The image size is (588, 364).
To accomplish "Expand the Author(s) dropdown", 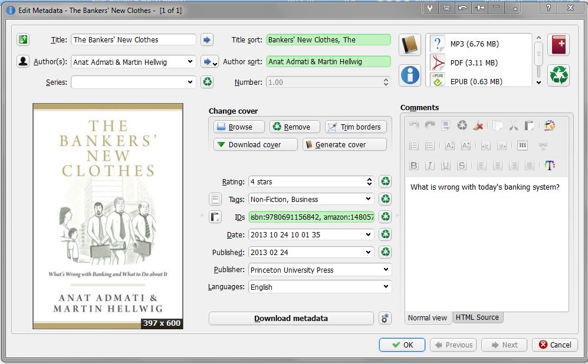I will click(x=190, y=61).
